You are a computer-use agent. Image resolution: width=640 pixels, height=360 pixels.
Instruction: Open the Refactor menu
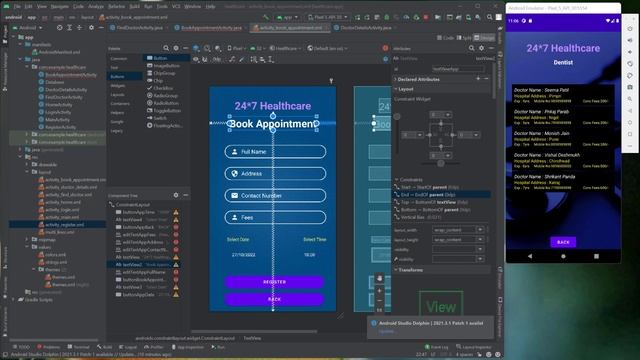(x=116, y=7)
